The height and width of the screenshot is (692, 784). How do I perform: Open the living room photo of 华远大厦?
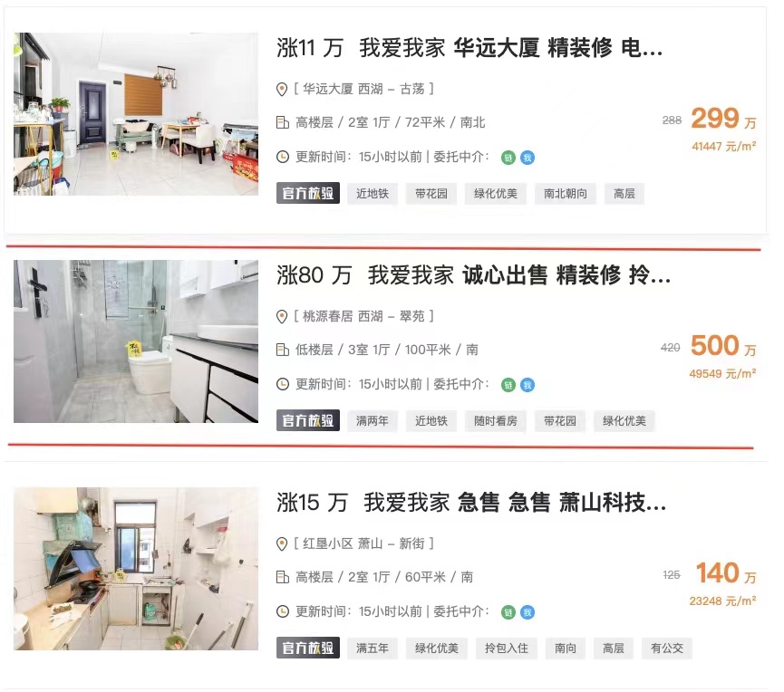click(x=136, y=114)
